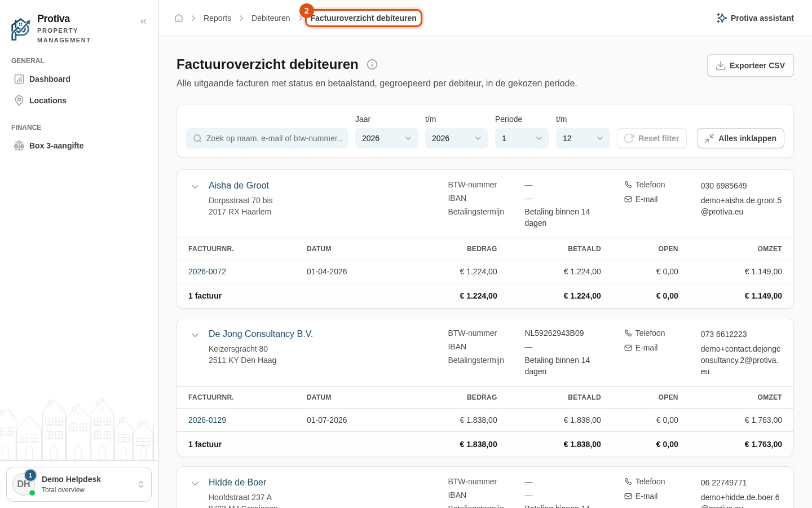Click info icon next to page title
812x508 pixels.
click(x=372, y=64)
